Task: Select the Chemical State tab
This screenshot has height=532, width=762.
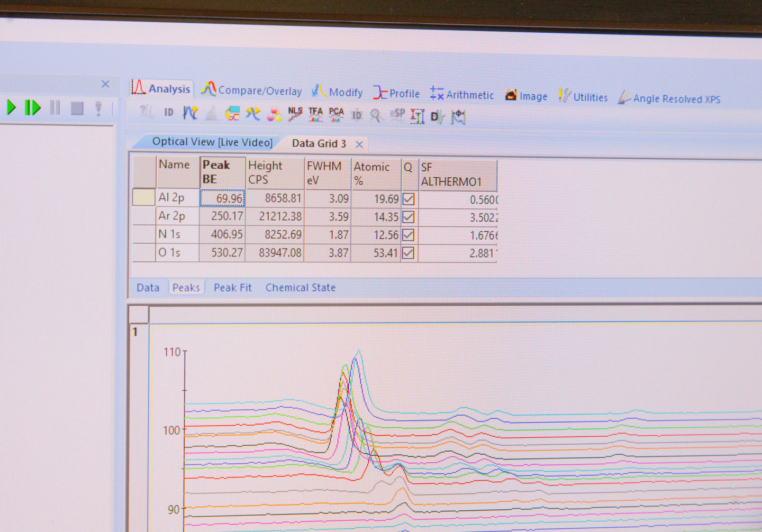Action: click(300, 288)
